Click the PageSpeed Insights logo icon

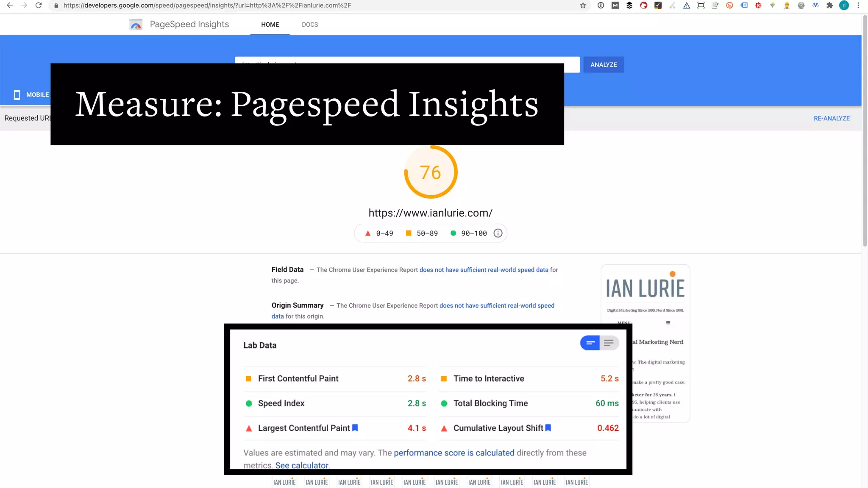136,25
